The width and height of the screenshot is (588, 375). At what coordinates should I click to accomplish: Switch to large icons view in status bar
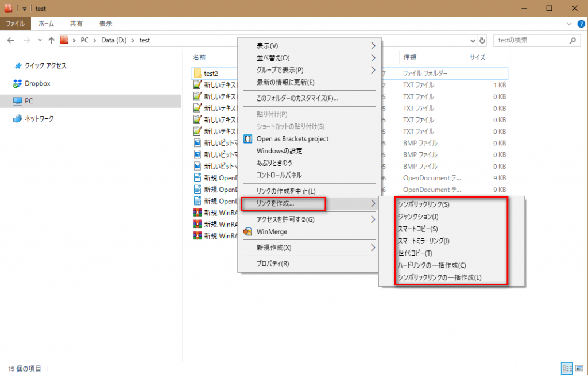tap(578, 368)
